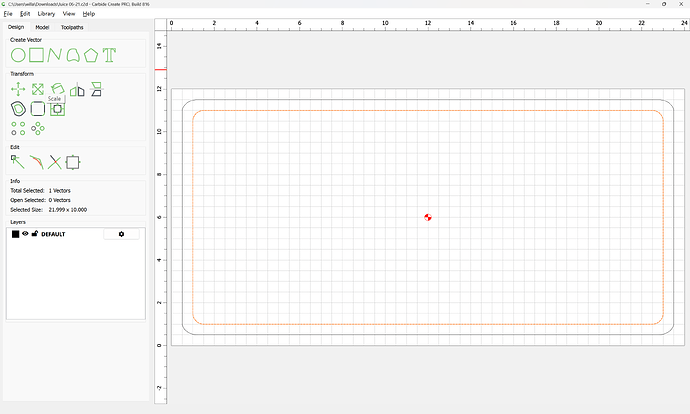The height and width of the screenshot is (414, 690).
Task: Open the Corner rounding tool
Action: (38, 109)
